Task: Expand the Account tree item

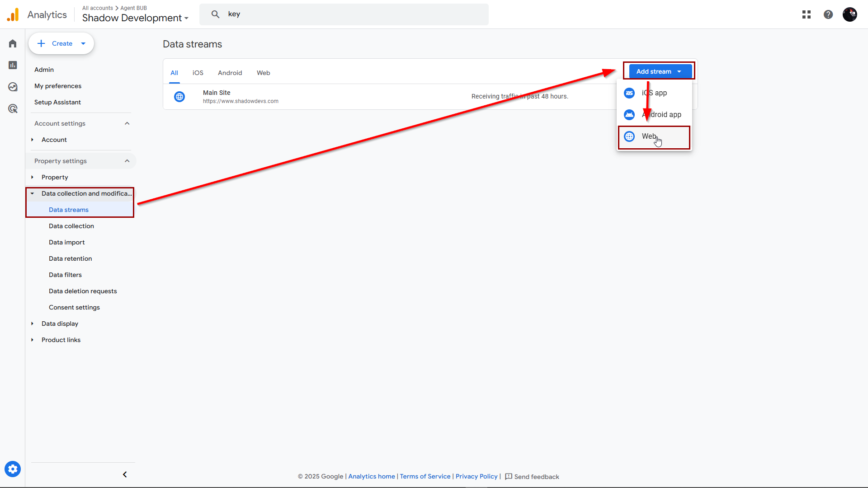Action: (32, 140)
